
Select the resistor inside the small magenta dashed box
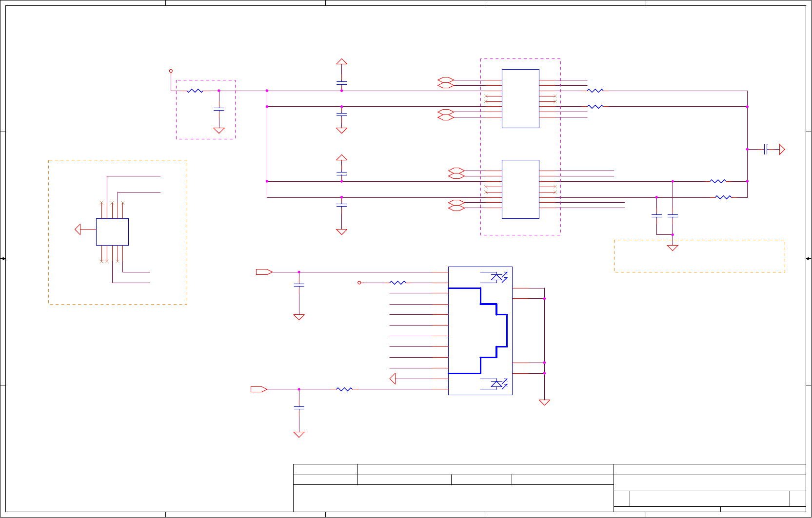click(x=195, y=91)
